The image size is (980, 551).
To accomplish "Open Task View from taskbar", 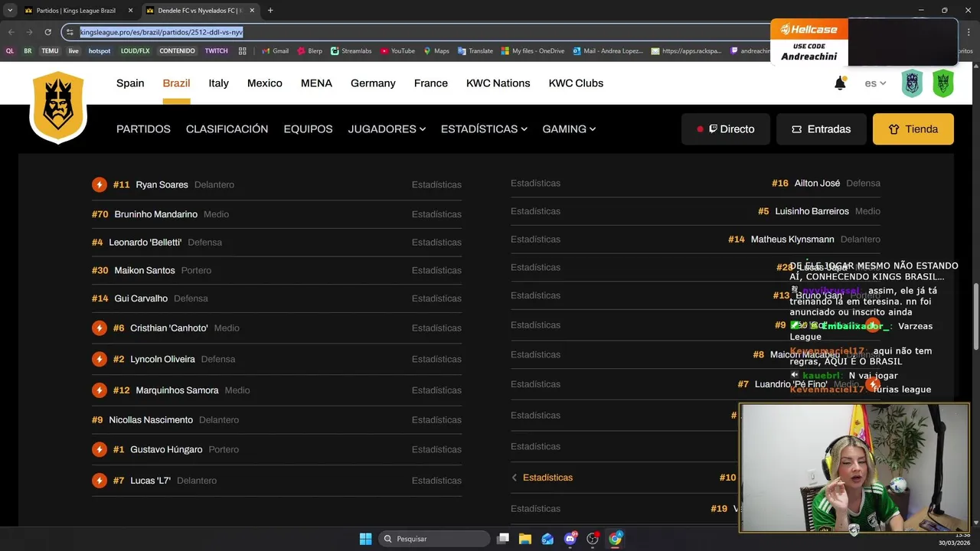I will click(503, 539).
